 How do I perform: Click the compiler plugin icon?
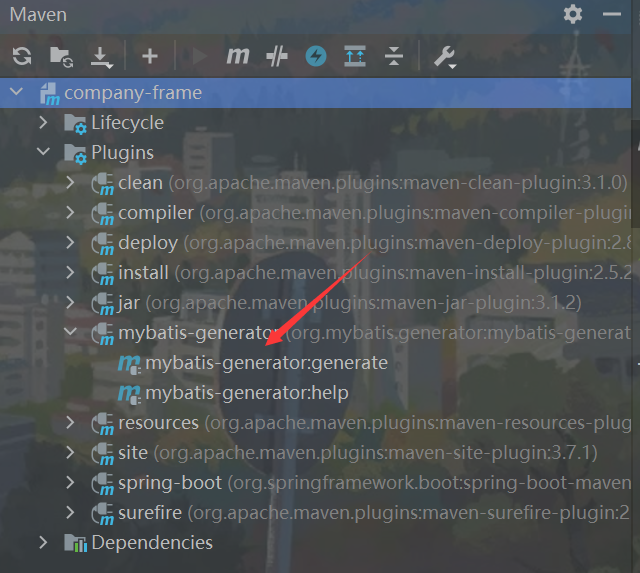[x=102, y=214]
